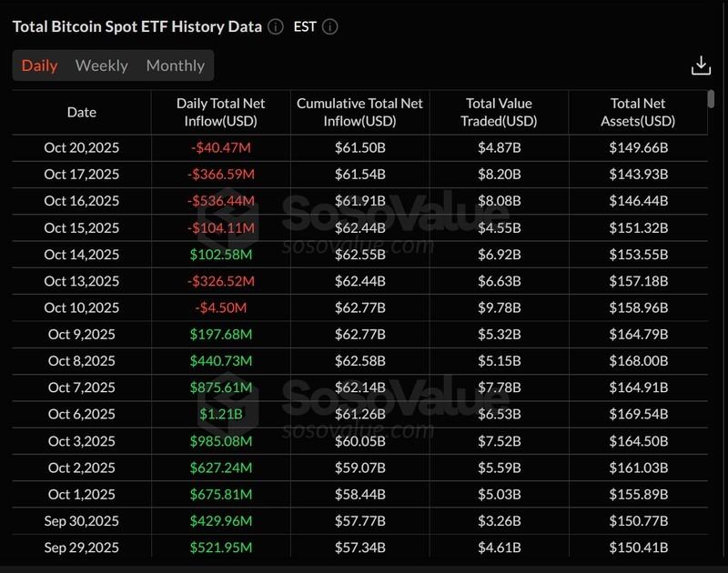The width and height of the screenshot is (728, 573).
Task: Click the -$536.44M outflow value
Action: (221, 200)
